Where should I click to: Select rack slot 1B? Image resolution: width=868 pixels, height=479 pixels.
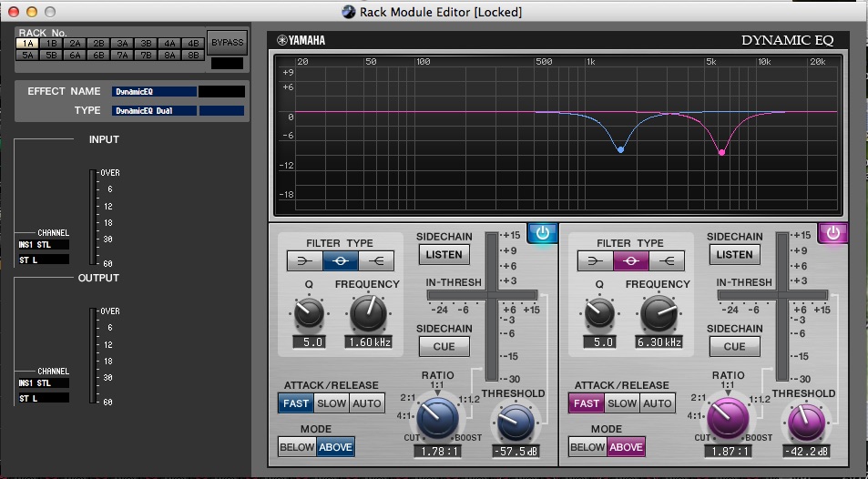coord(51,43)
